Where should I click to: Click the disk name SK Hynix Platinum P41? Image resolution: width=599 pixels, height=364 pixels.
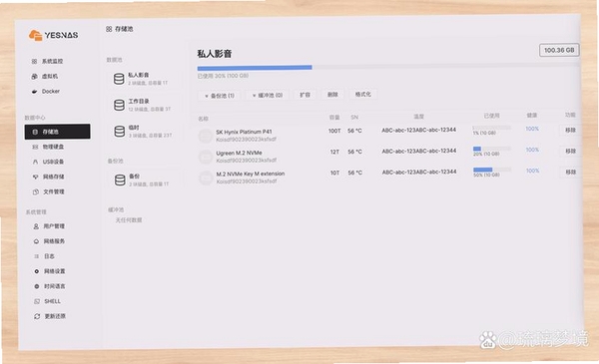[x=244, y=132]
